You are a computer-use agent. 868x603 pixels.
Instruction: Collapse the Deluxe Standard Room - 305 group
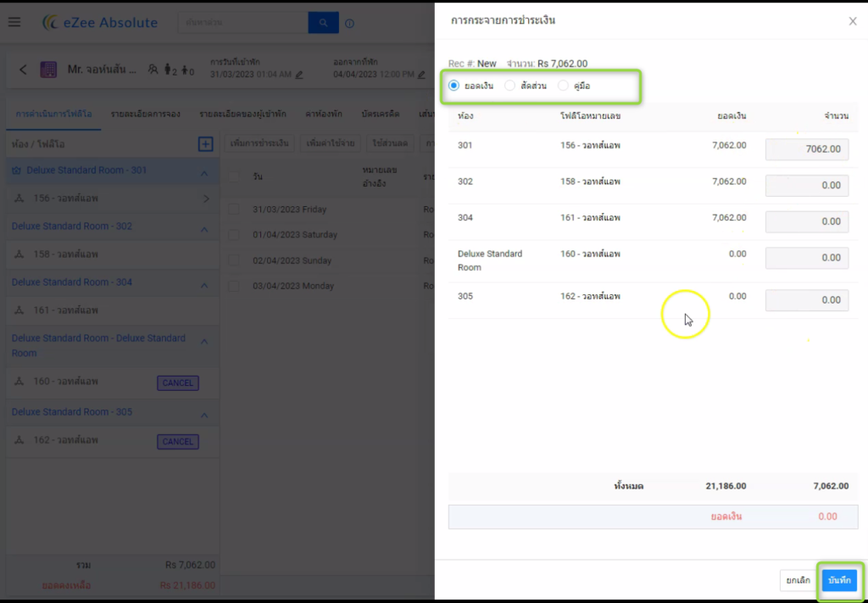204,416
